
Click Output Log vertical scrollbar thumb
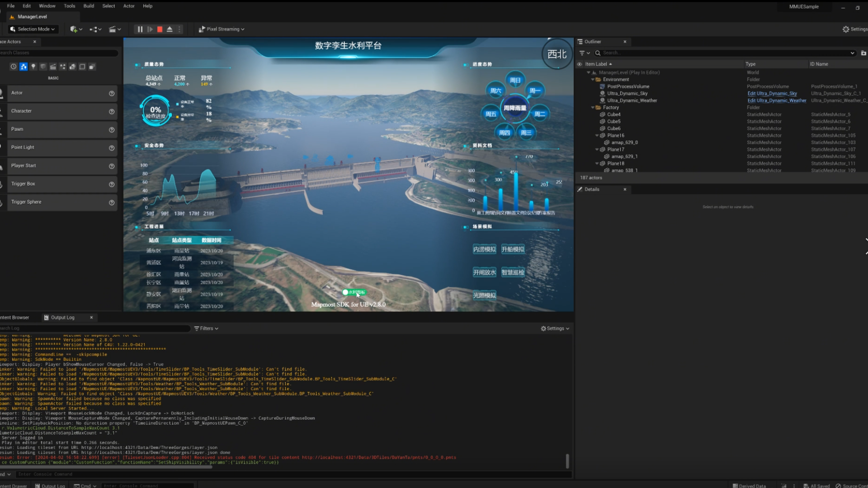tap(567, 461)
